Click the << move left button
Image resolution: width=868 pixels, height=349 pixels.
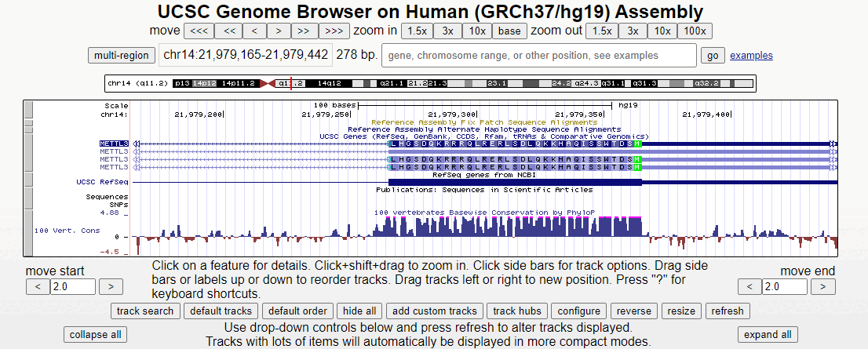[228, 31]
